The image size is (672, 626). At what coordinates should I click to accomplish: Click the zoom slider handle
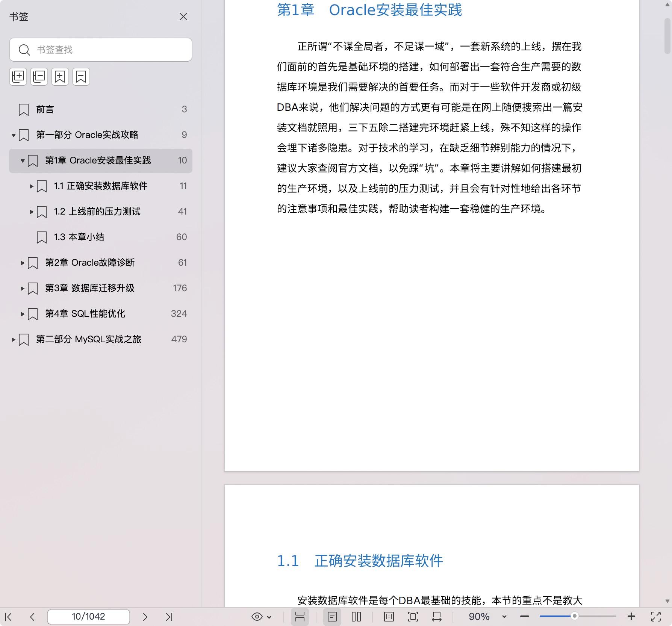point(574,616)
